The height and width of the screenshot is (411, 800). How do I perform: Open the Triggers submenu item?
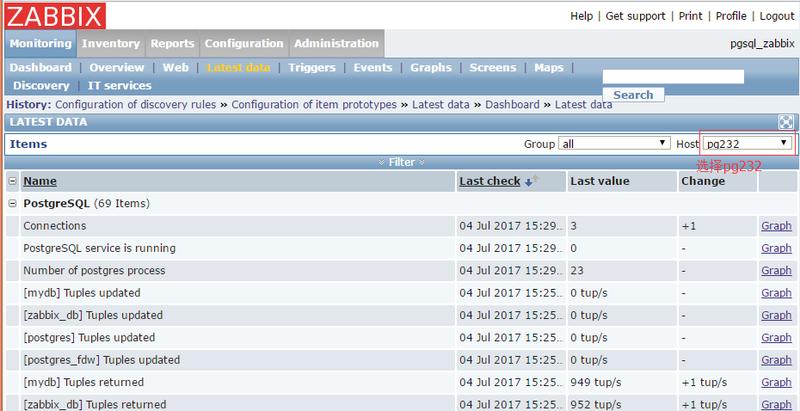pyautogui.click(x=312, y=68)
